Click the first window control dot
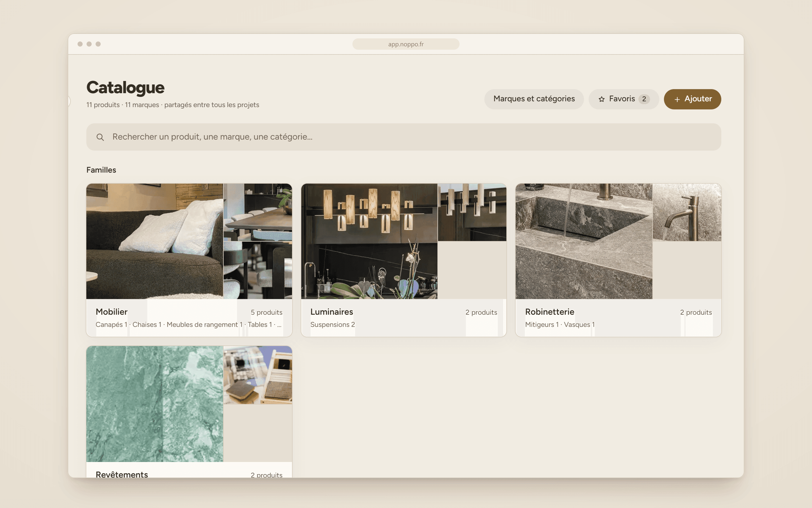This screenshot has height=508, width=812. (80, 44)
